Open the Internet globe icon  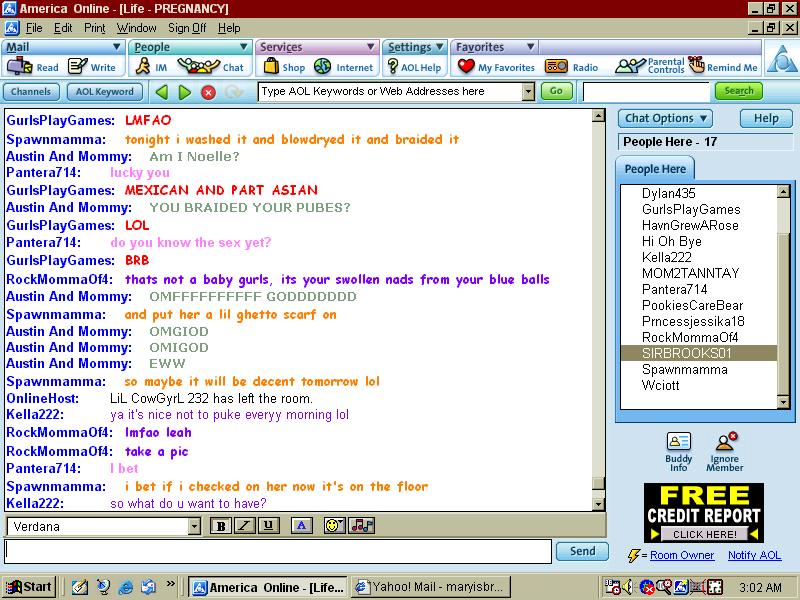pos(322,66)
